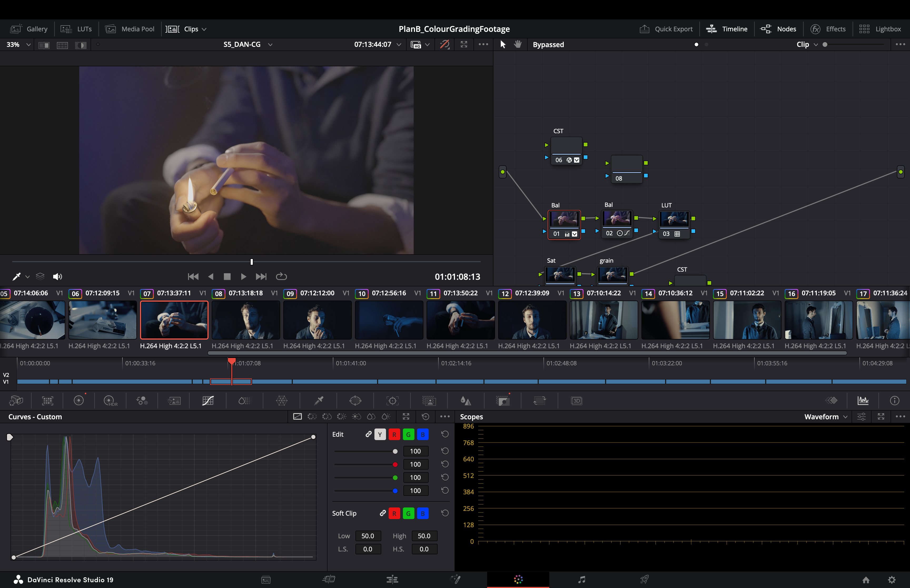Open the S5_DAN-CG timeline dropdown
Viewport: 910px width, 588px height.
tap(248, 44)
